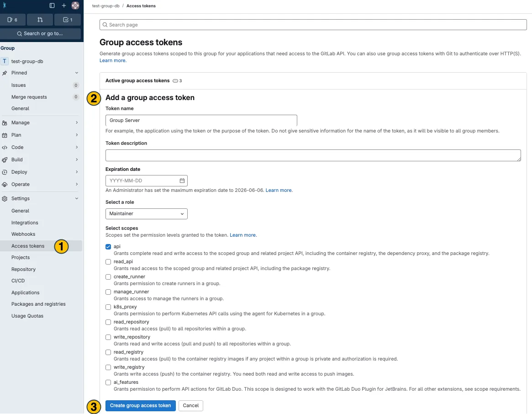
Task: Click Create group access token button
Action: [x=140, y=405]
